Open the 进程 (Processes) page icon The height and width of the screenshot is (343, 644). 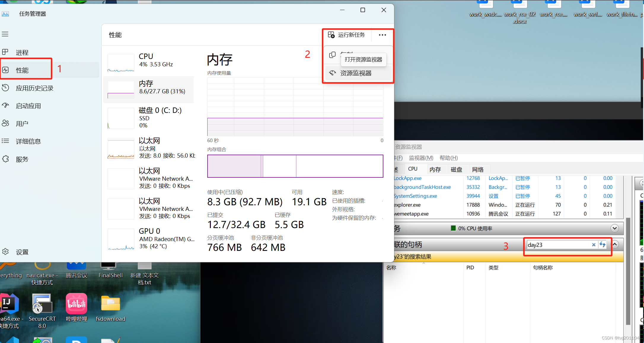pyautogui.click(x=5, y=52)
